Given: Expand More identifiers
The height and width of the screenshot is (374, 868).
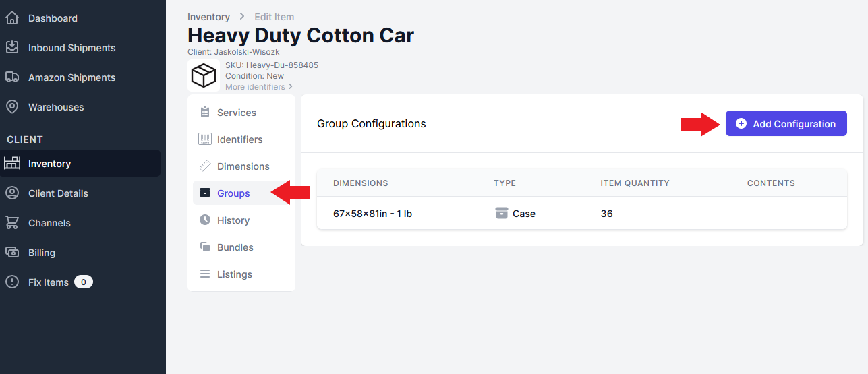Looking at the screenshot, I should tap(259, 87).
